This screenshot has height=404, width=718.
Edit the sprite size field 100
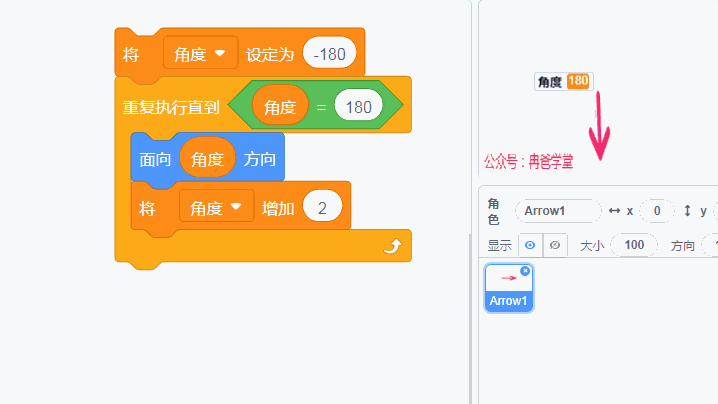[634, 245]
